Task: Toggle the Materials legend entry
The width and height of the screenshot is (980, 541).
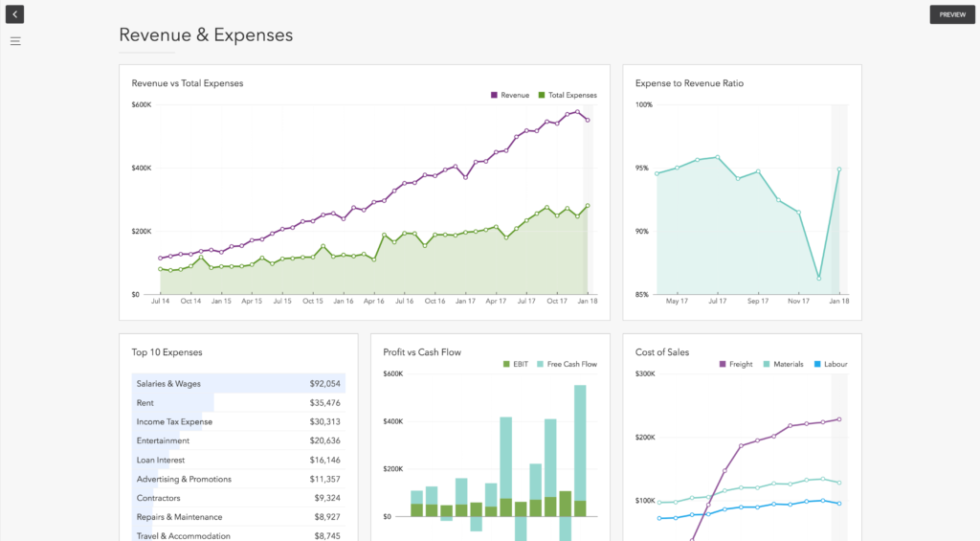Action: (x=783, y=365)
